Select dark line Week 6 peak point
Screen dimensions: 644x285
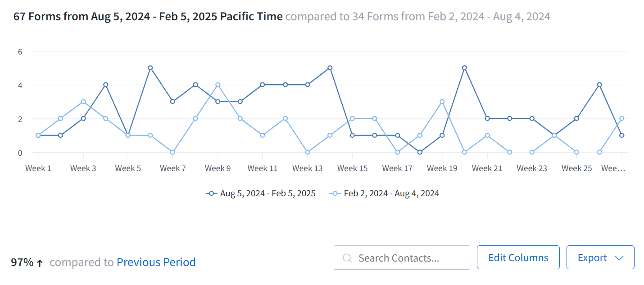coord(150,68)
